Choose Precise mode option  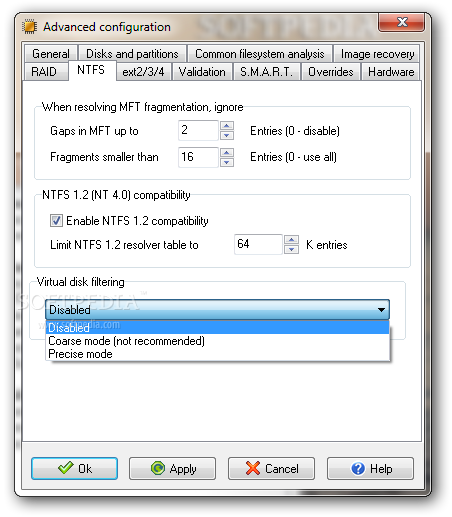(217, 354)
